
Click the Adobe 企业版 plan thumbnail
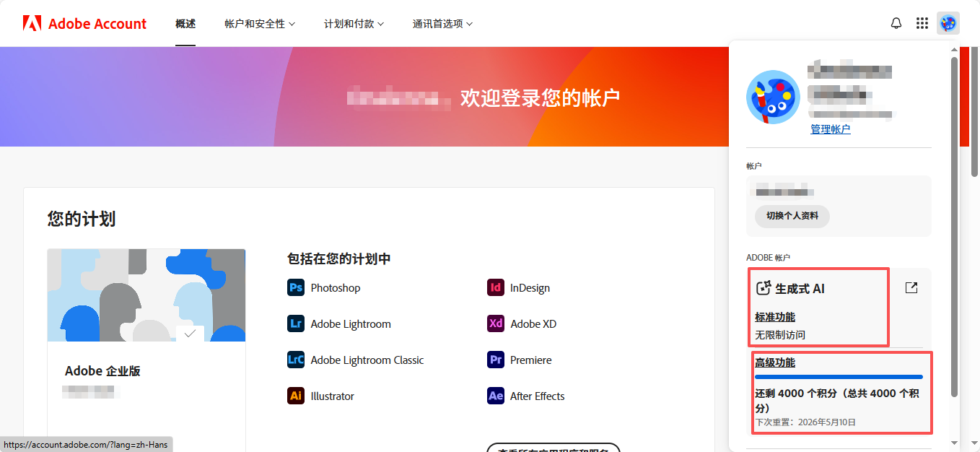[146, 295]
